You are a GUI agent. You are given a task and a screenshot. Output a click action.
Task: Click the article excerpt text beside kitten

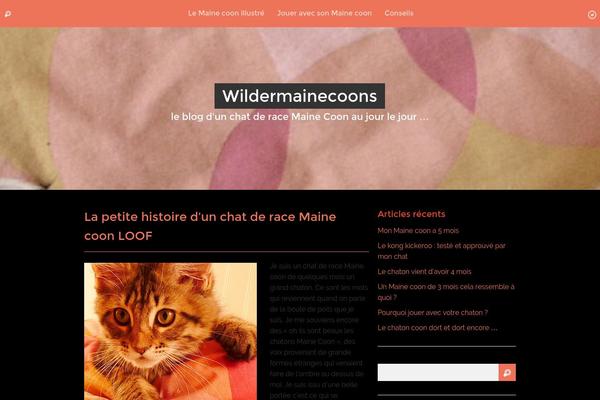click(x=318, y=331)
